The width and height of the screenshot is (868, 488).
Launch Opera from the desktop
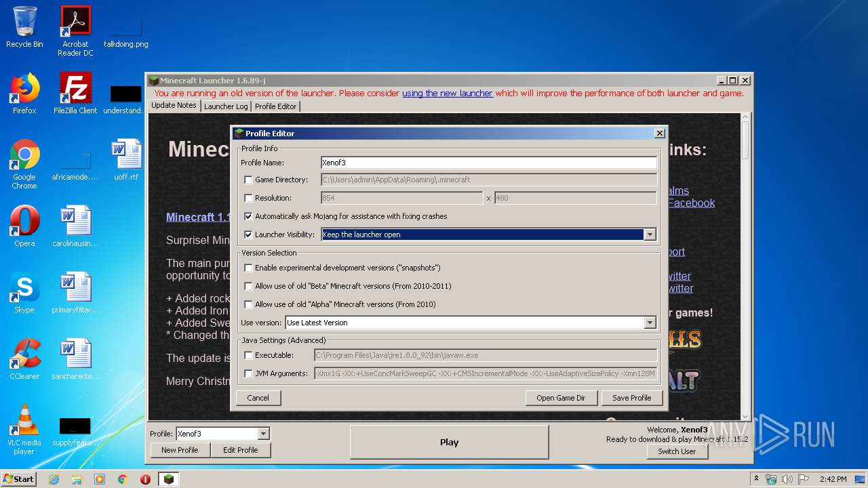pos(24,226)
